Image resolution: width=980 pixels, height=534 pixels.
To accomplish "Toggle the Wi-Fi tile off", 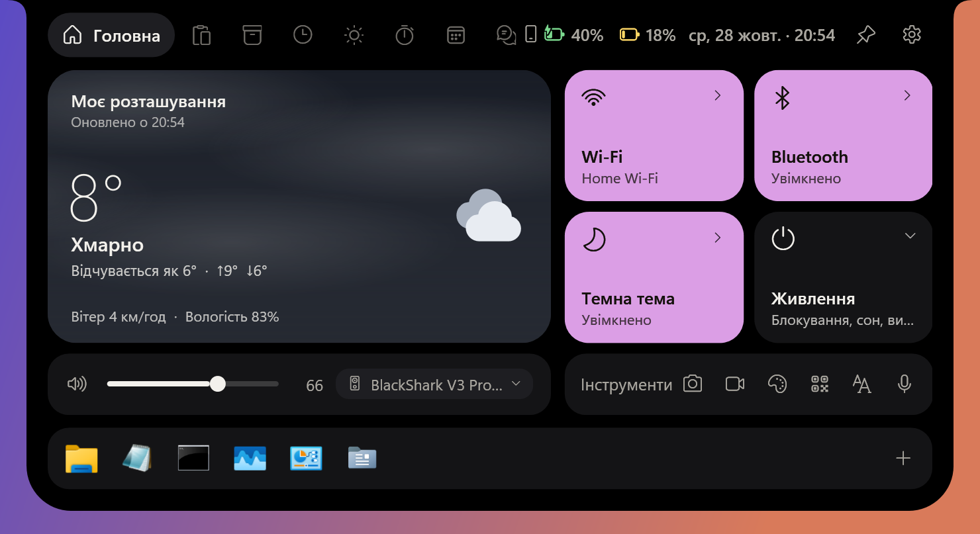I will pyautogui.click(x=654, y=135).
